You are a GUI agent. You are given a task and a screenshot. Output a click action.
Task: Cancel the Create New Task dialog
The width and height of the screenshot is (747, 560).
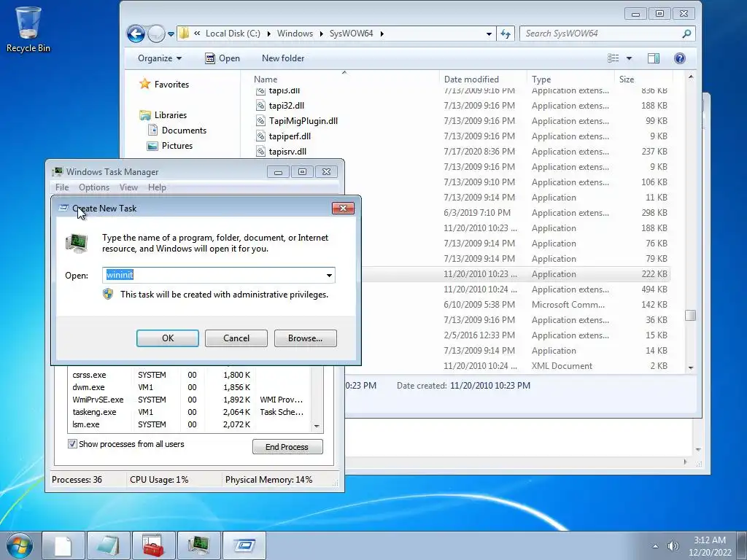[236, 338]
